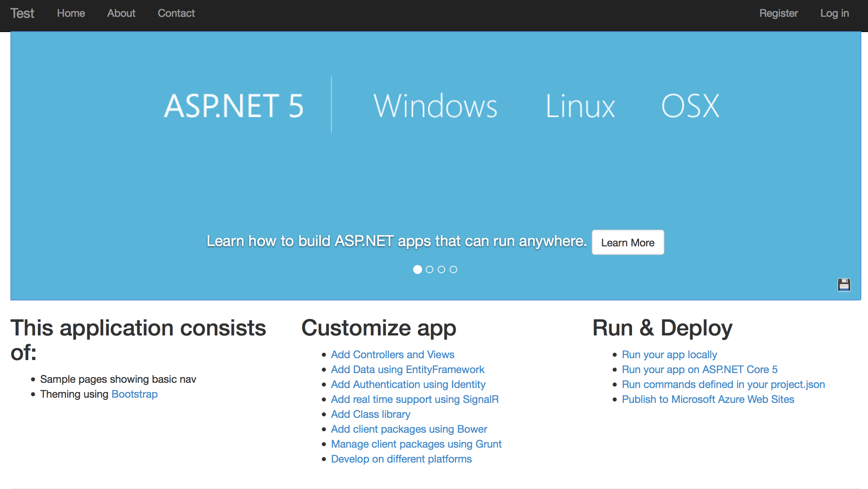Open the Register page
The width and height of the screenshot is (868, 489).
(x=779, y=13)
